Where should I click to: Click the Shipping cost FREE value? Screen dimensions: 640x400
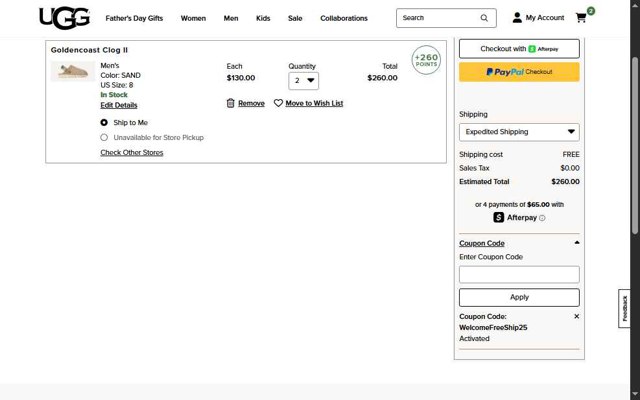pos(571,154)
